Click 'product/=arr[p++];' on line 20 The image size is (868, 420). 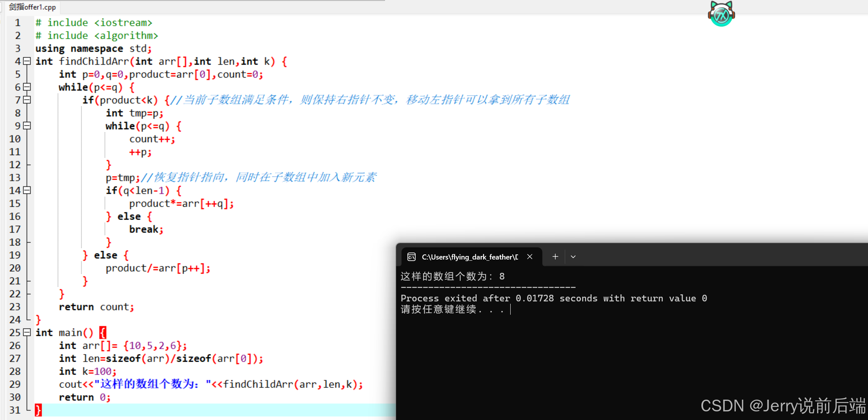(x=158, y=268)
